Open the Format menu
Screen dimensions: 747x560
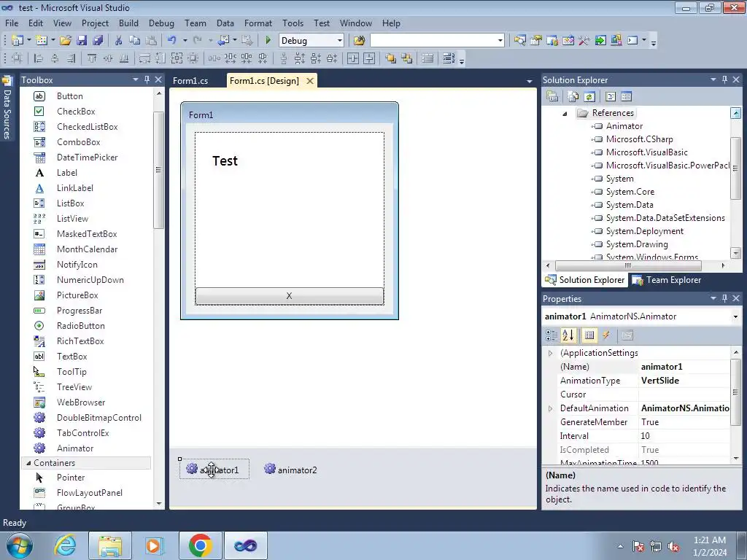258,23
